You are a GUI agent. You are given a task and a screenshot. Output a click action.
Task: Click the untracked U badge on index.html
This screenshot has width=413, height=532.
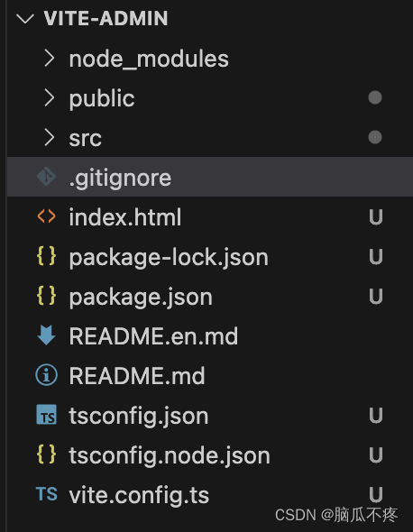[x=376, y=217]
